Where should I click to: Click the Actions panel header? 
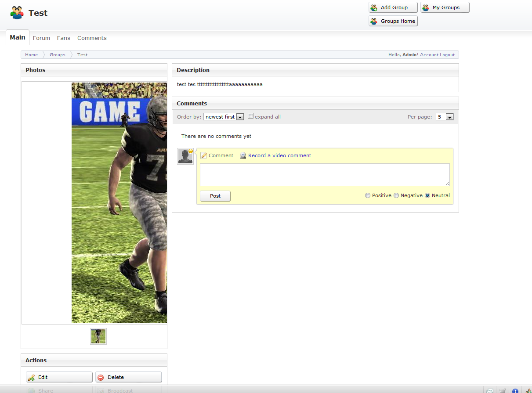pos(94,360)
